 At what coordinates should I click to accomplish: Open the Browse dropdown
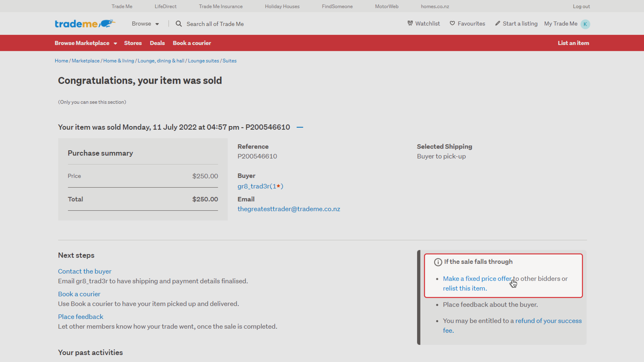click(145, 24)
